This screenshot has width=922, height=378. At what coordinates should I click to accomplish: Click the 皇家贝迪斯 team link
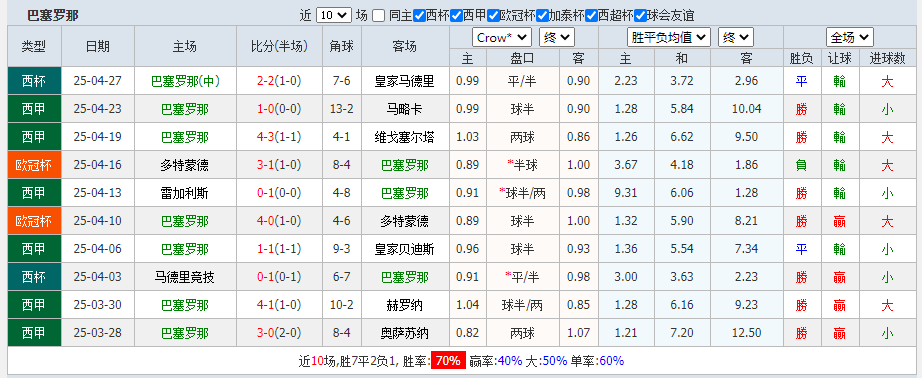(405, 249)
